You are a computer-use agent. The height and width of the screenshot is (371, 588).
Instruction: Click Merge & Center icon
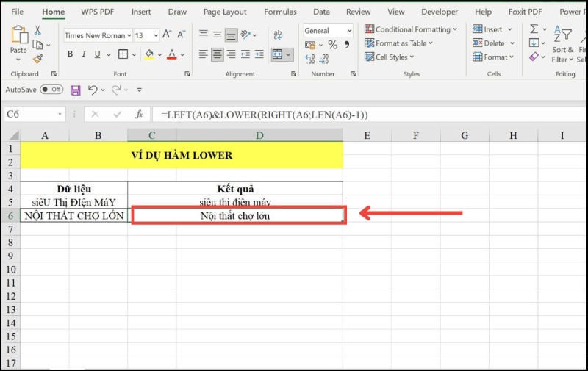[277, 54]
